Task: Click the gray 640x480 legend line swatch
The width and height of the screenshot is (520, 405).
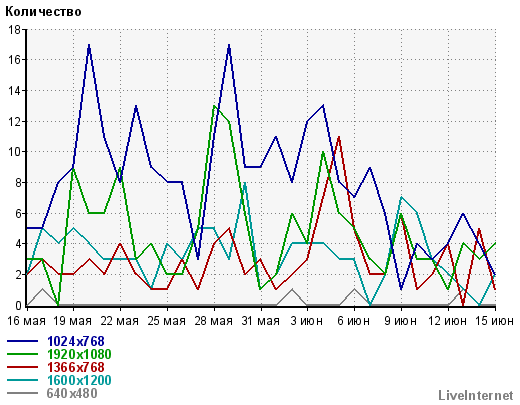Action: point(22,393)
